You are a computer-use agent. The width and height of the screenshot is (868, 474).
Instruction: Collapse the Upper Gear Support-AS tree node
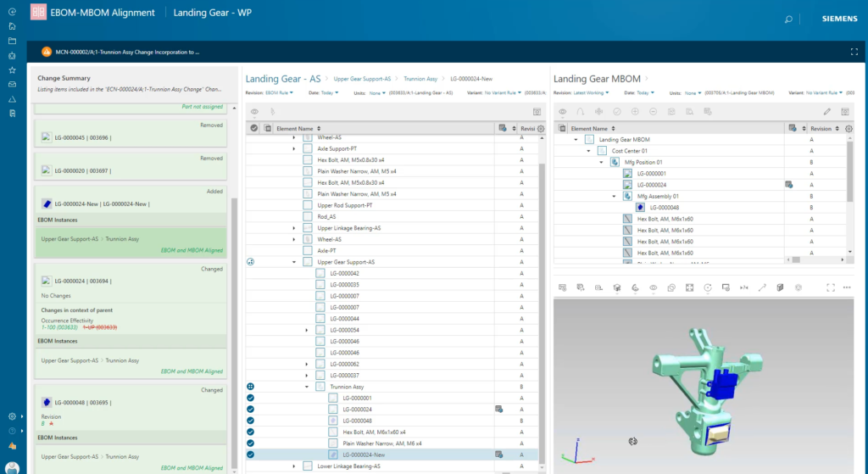[294, 262]
